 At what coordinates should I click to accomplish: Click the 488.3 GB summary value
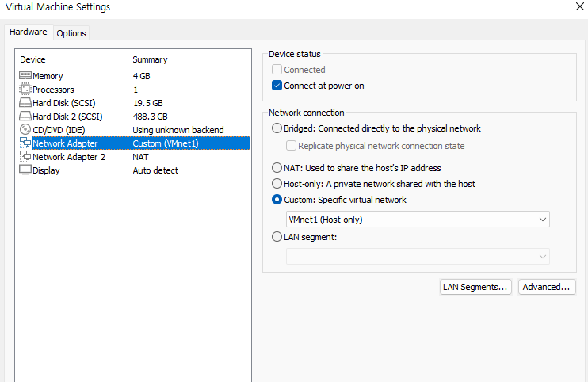(150, 117)
